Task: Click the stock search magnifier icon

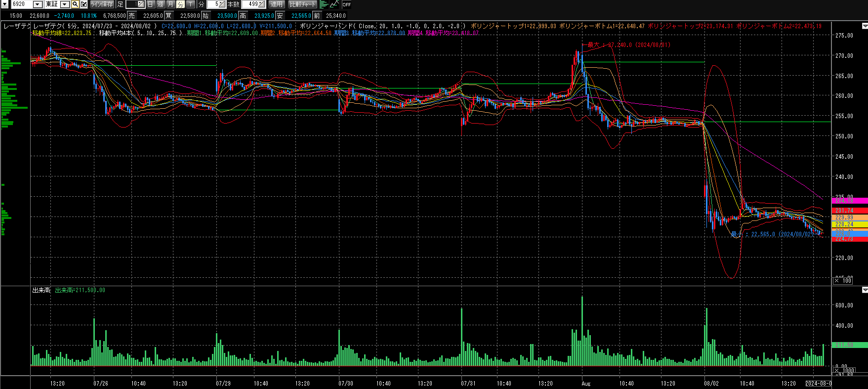Action: [75, 4]
